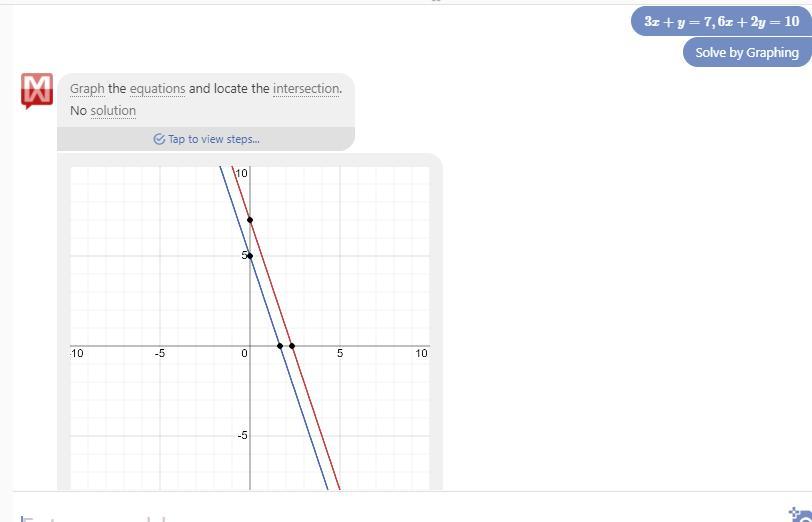The image size is (812, 522).
Task: Click the graph origin labeled 0
Action: 244,354
